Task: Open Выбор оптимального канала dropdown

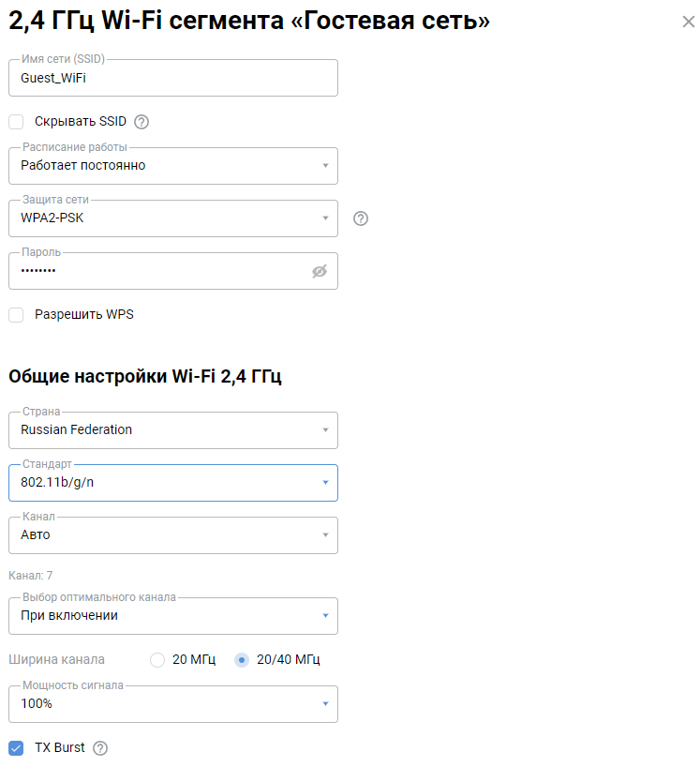Action: coord(172,616)
